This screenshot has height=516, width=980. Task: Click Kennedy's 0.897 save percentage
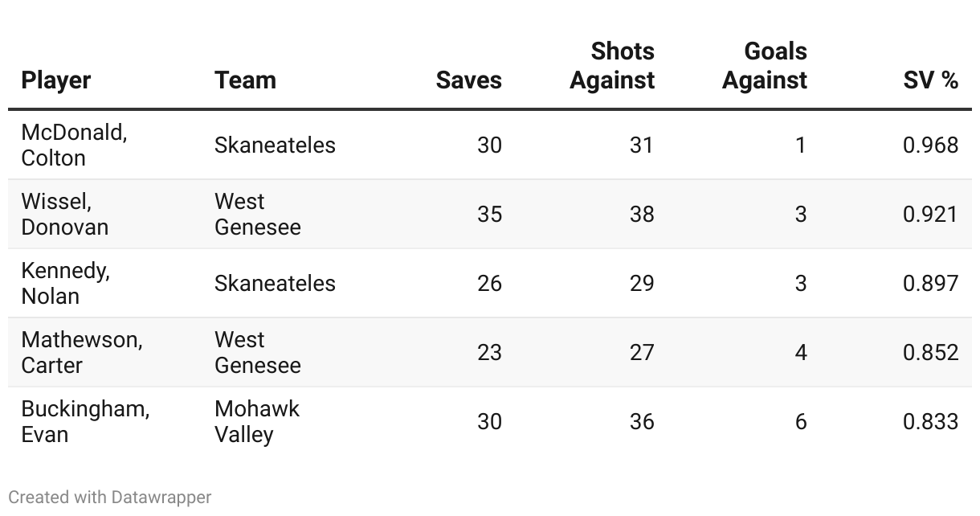(x=930, y=284)
